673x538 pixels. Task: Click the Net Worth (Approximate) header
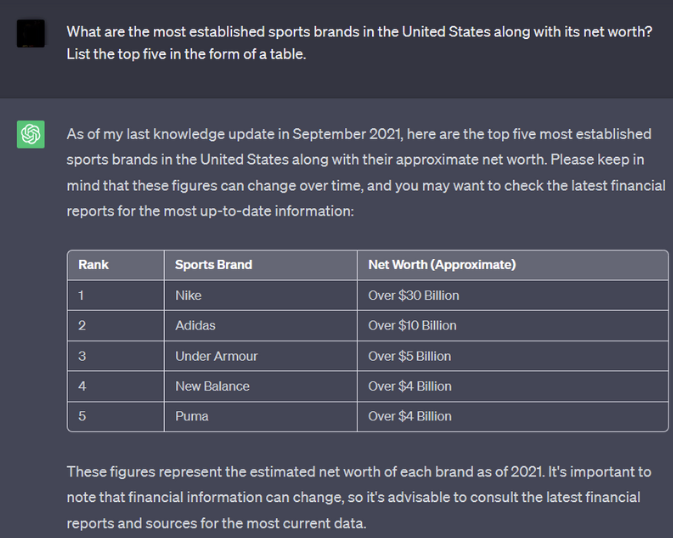[x=513, y=265]
